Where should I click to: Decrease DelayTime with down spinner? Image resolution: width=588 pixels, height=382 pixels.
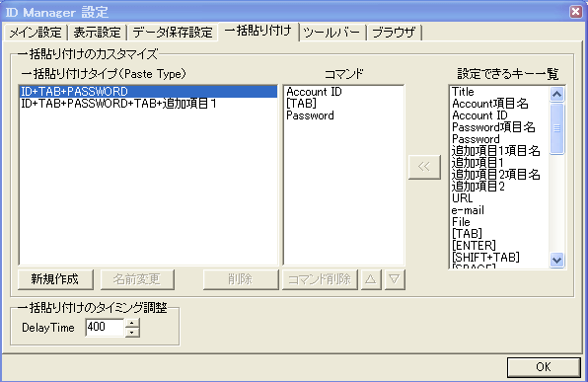[132, 332]
